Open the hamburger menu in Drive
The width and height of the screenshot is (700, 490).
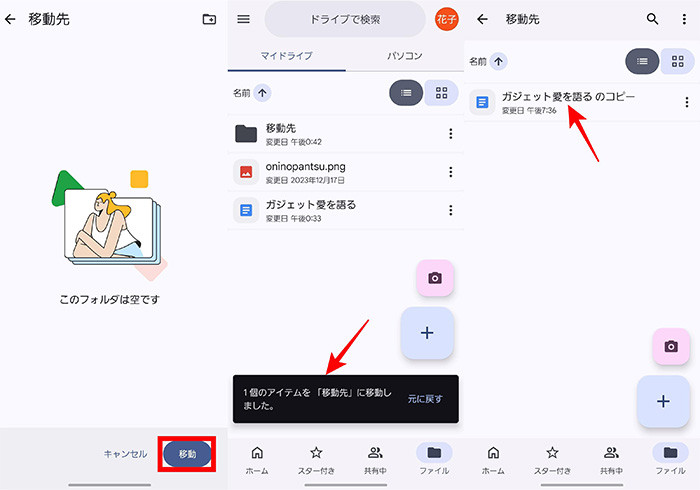tap(243, 19)
